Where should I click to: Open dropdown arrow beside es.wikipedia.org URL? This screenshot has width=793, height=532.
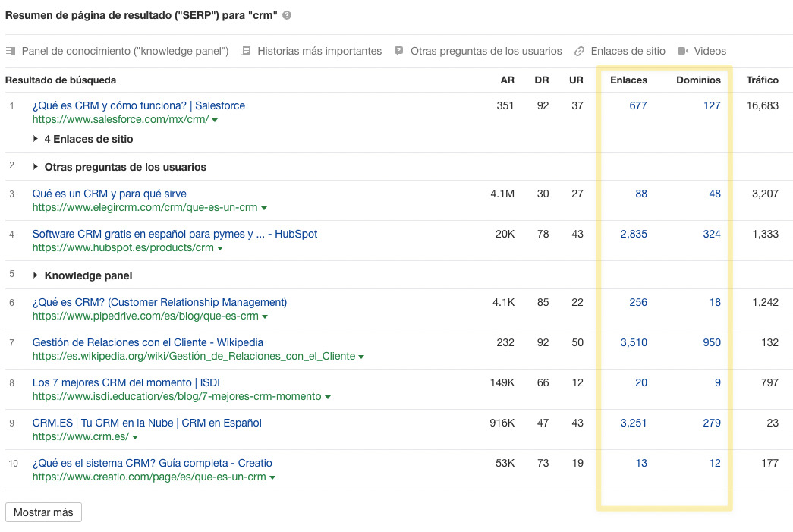[361, 357]
